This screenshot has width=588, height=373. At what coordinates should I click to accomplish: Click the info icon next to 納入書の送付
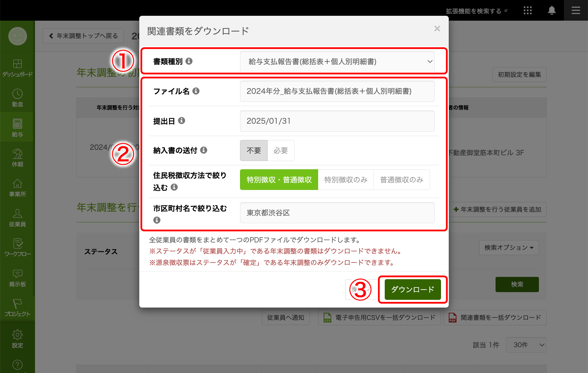point(204,150)
